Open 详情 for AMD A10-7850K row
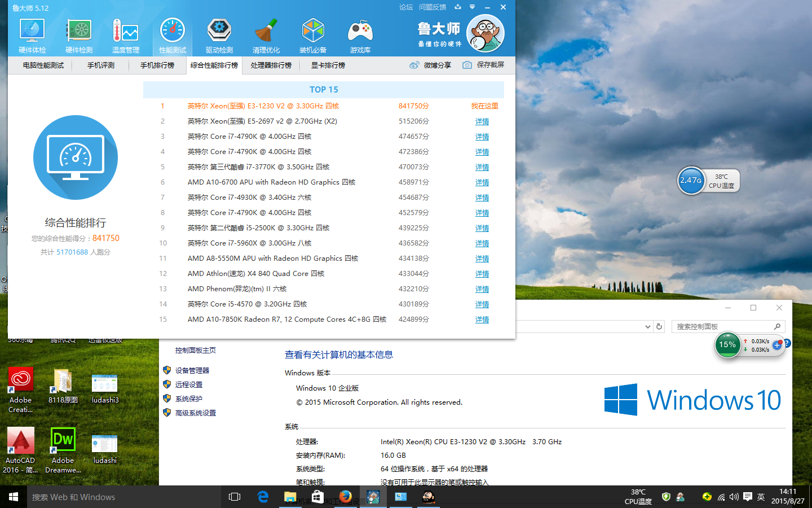The width and height of the screenshot is (812, 508). (482, 319)
